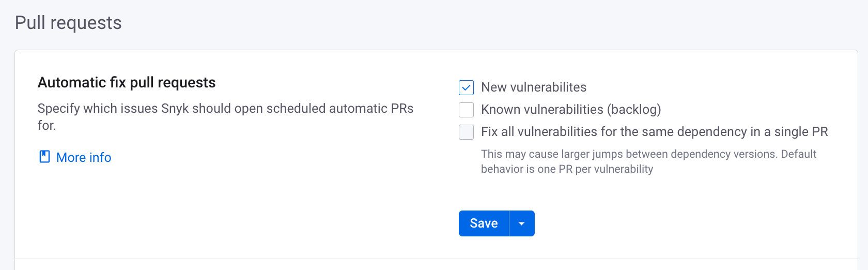This screenshot has height=270, width=868.
Task: Save the pull request settings
Action: tap(484, 223)
